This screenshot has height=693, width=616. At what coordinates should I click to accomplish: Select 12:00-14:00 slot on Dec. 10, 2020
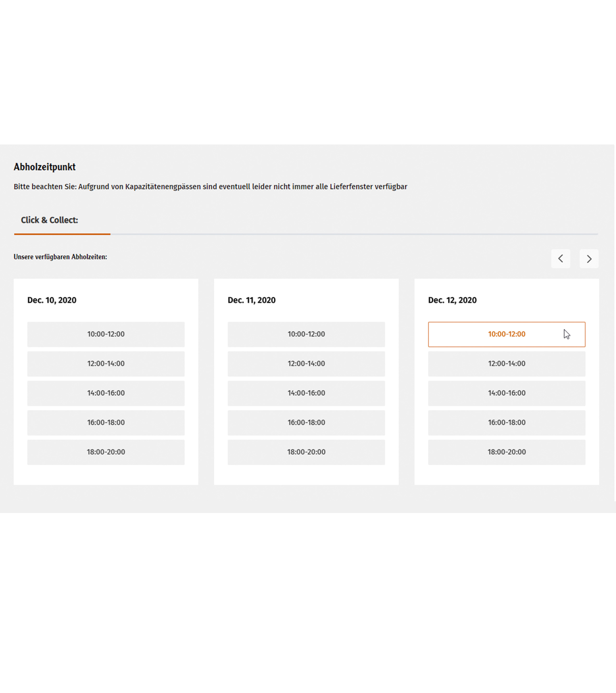[x=106, y=364]
